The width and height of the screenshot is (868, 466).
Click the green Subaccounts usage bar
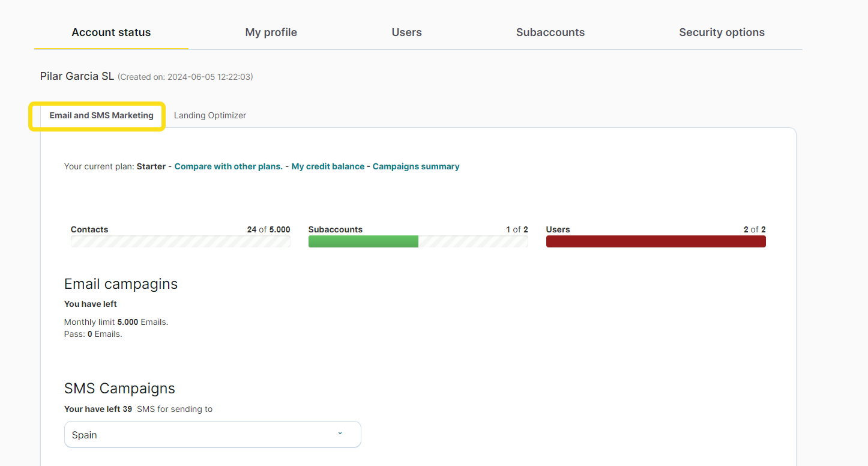(x=363, y=241)
